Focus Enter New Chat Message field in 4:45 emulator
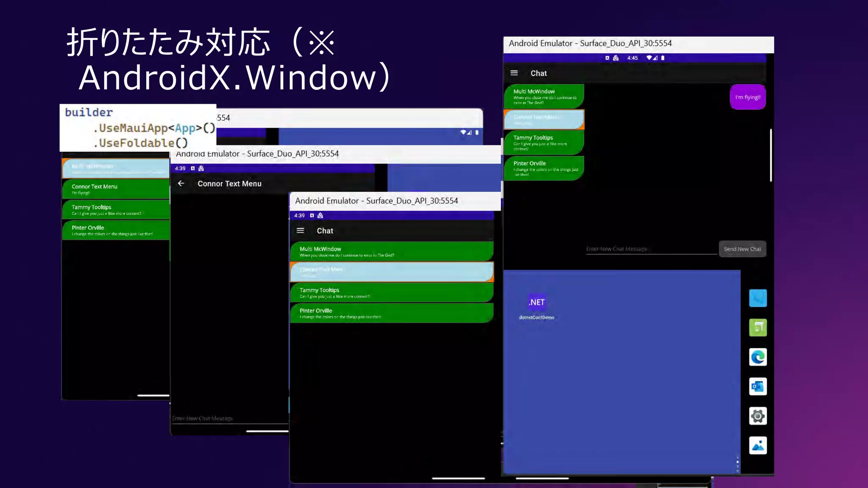The height and width of the screenshot is (488, 868). tap(651, 249)
